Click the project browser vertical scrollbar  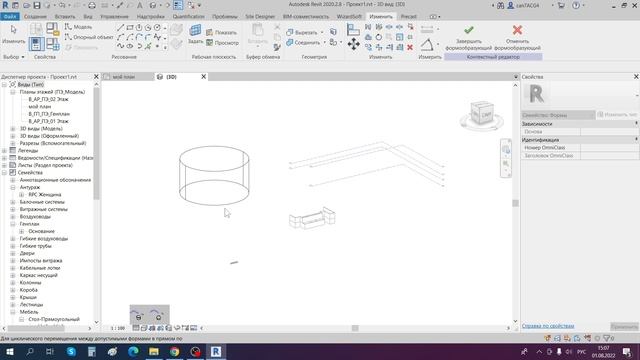click(96, 143)
